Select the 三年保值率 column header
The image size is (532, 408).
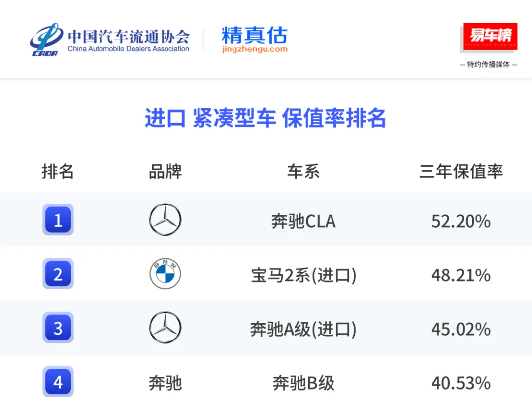tap(461, 171)
